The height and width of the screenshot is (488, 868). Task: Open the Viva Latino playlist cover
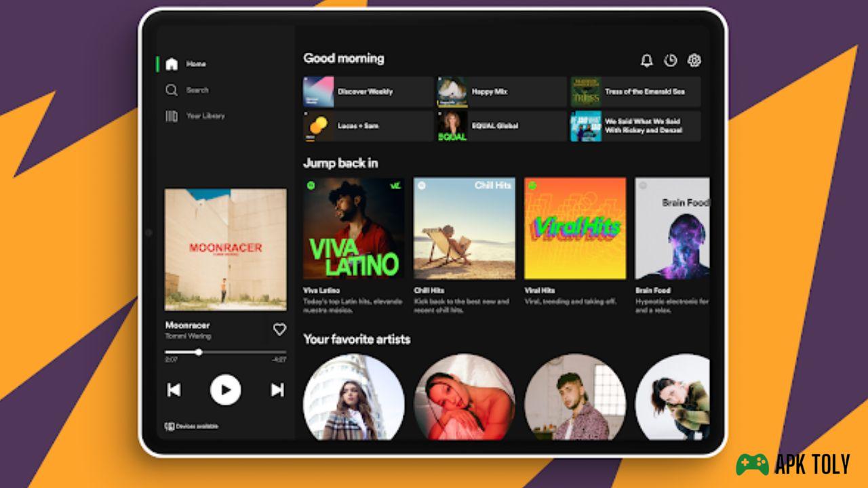click(353, 228)
